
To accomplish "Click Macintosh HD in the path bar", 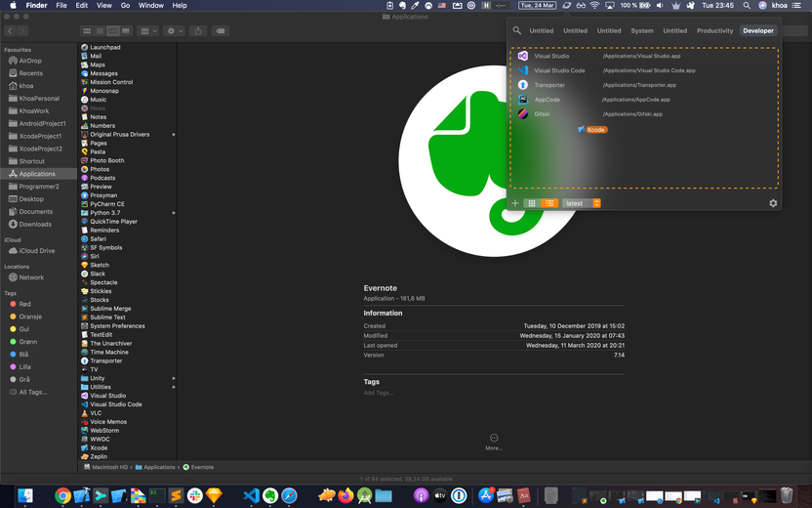I will (105, 467).
